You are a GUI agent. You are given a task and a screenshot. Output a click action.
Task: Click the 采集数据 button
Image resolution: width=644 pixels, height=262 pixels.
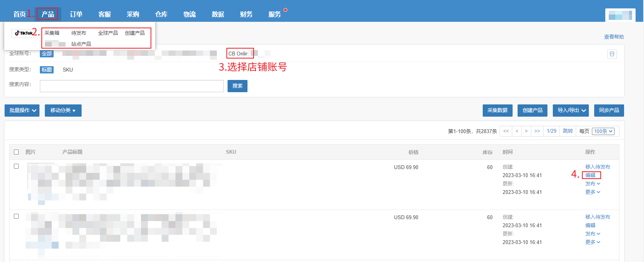(497, 111)
